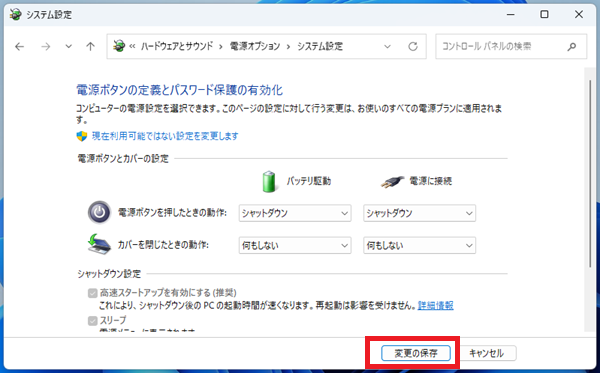Click the green battery icon

[x=269, y=181]
